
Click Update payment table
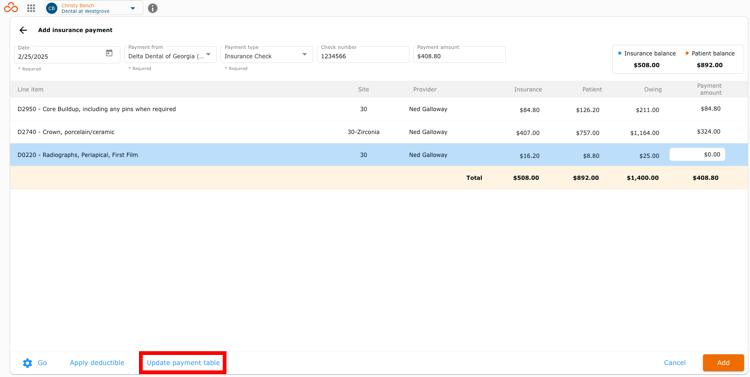[183, 363]
